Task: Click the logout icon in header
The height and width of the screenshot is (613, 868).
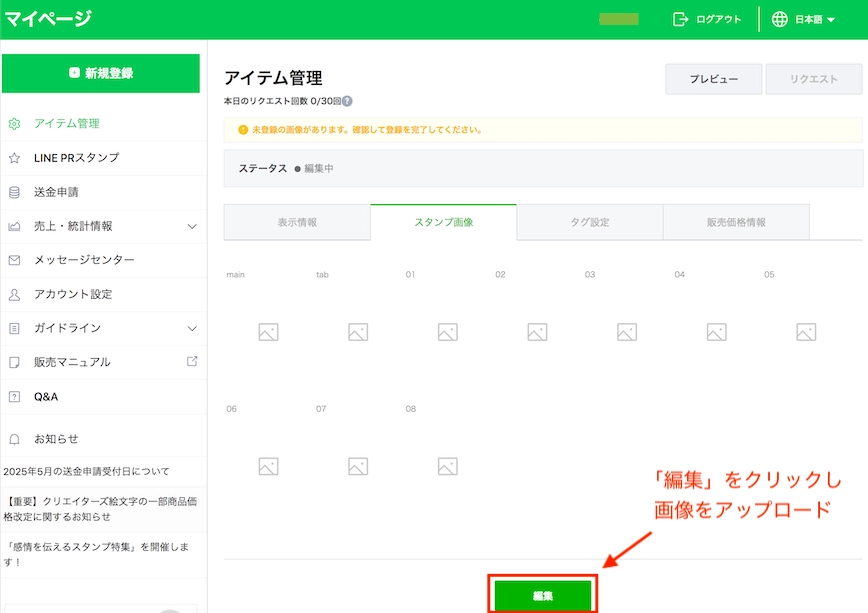Action: [681, 19]
